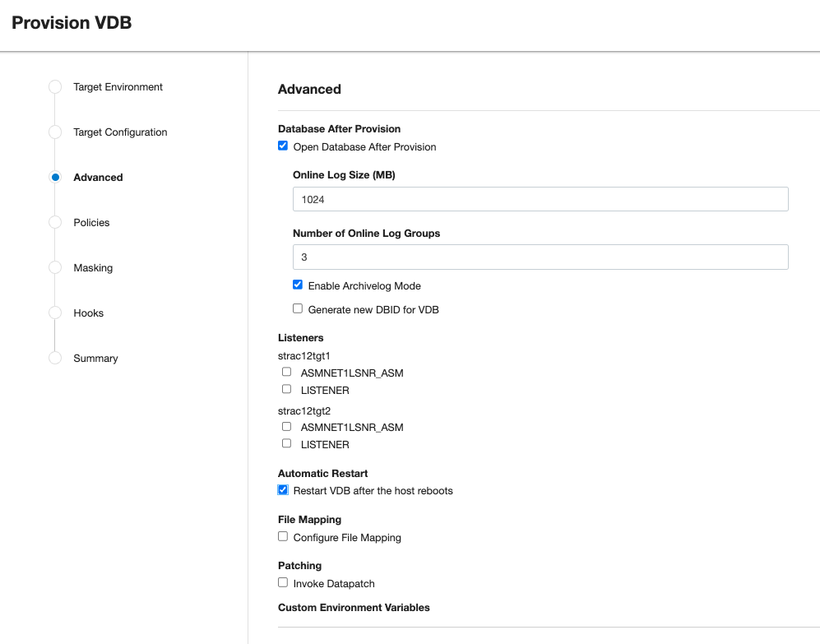The width and height of the screenshot is (820, 644).
Task: Toggle Restart VDB after the host reboots
Action: tap(283, 490)
